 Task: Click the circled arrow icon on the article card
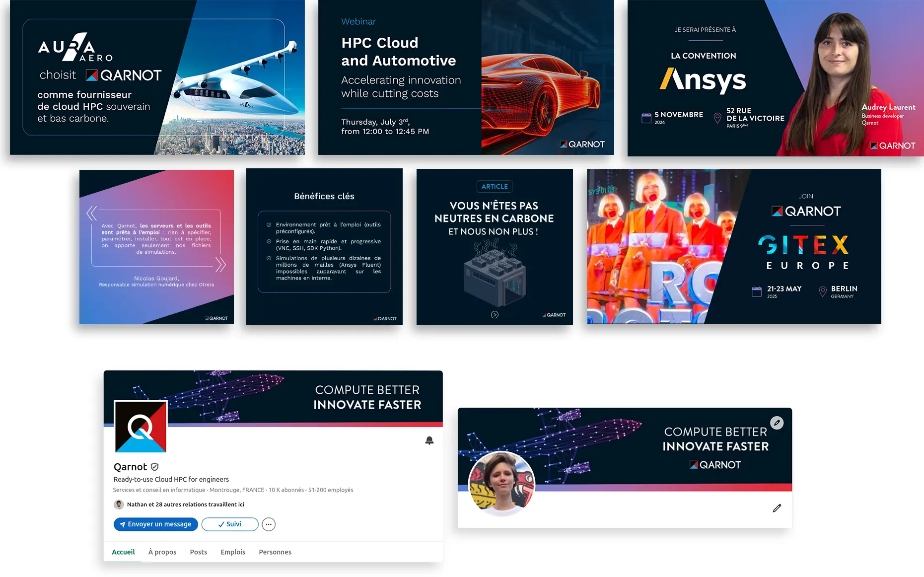click(x=495, y=315)
